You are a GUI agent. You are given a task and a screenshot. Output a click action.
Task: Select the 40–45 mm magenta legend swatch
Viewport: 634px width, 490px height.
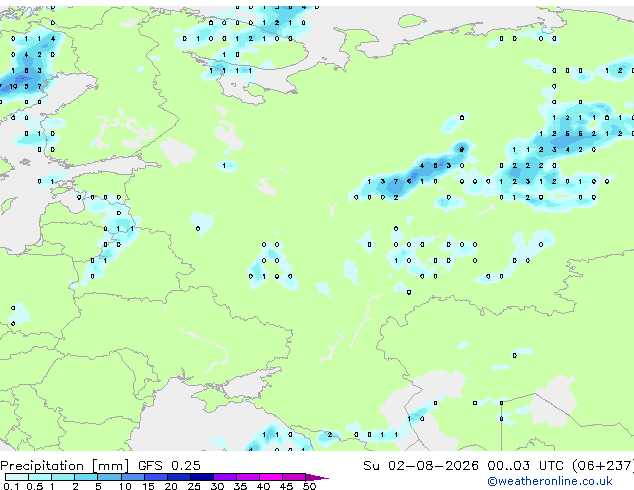pos(271,477)
